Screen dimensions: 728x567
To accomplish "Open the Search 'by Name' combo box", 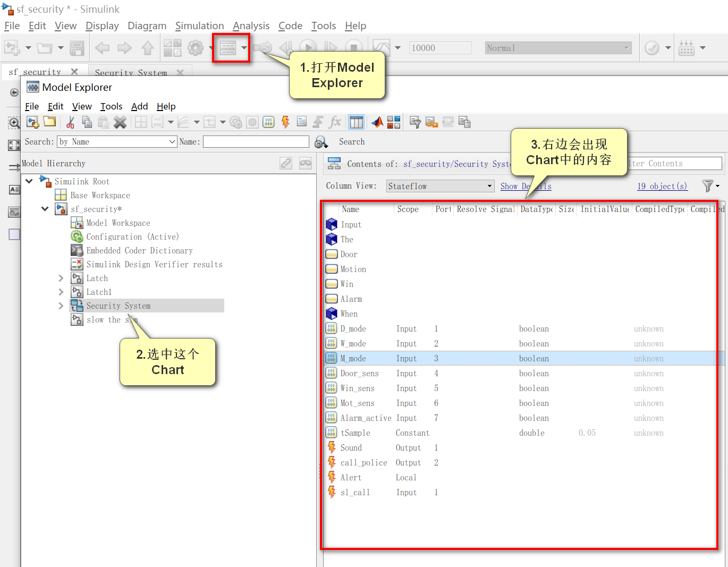I will pyautogui.click(x=117, y=142).
